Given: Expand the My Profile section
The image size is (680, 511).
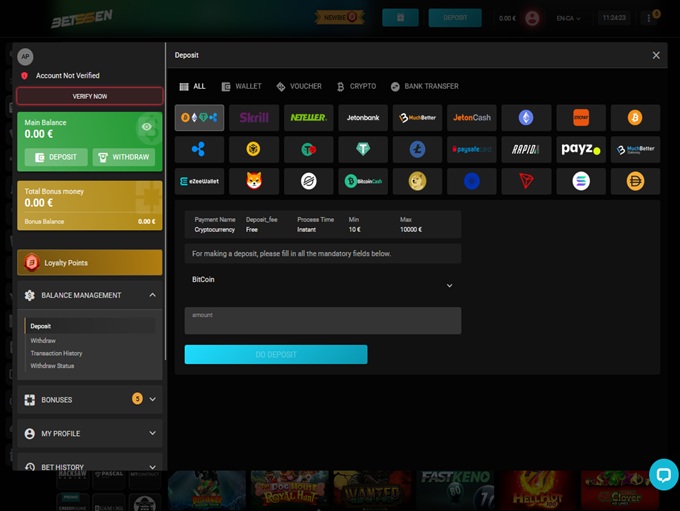Looking at the screenshot, I should pos(153,433).
